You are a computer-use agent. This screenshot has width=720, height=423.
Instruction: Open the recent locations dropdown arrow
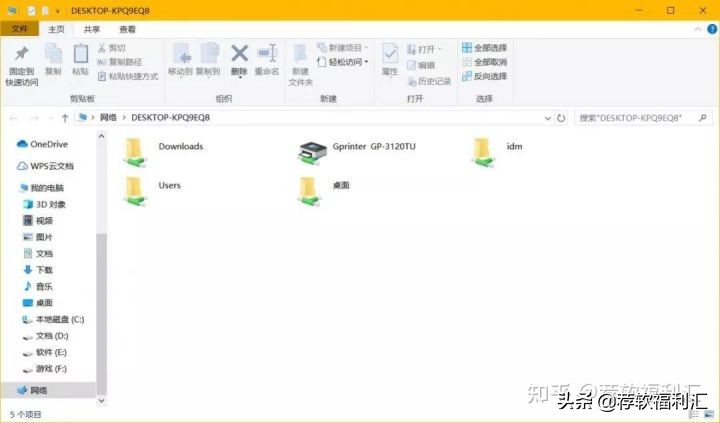tap(50, 118)
